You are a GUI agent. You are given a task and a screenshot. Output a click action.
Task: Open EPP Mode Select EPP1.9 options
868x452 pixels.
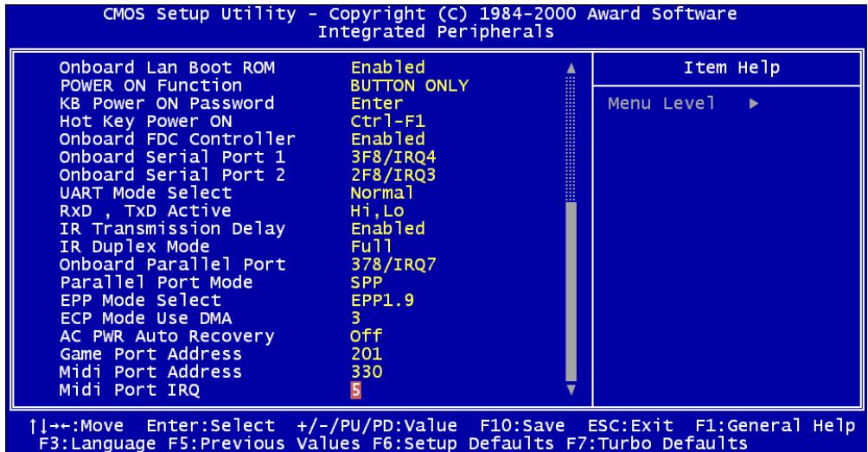click(x=377, y=299)
